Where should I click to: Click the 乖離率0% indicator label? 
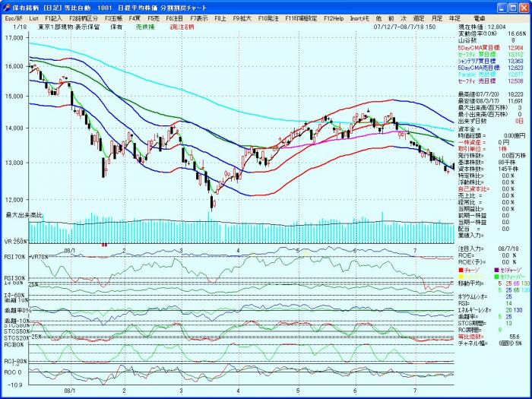click(x=17, y=310)
